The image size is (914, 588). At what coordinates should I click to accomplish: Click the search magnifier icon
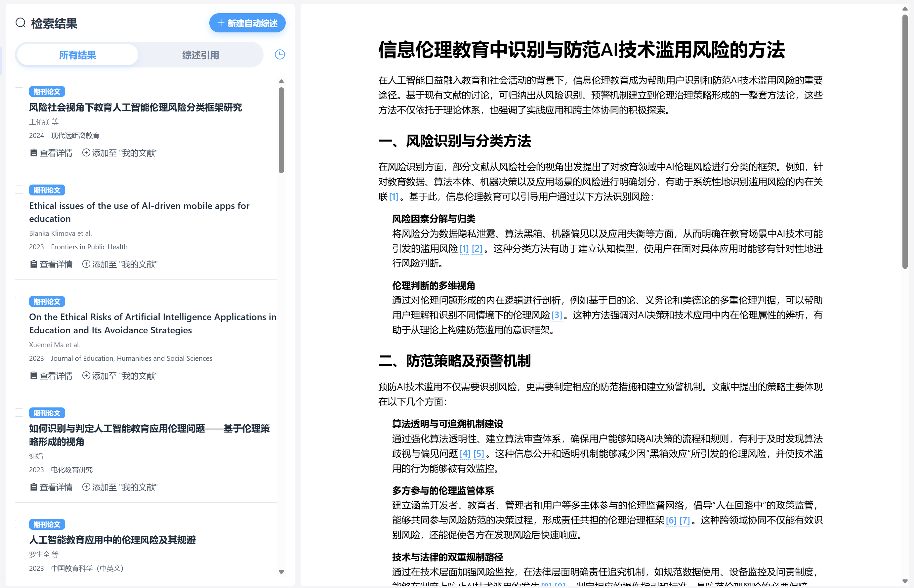[x=21, y=23]
